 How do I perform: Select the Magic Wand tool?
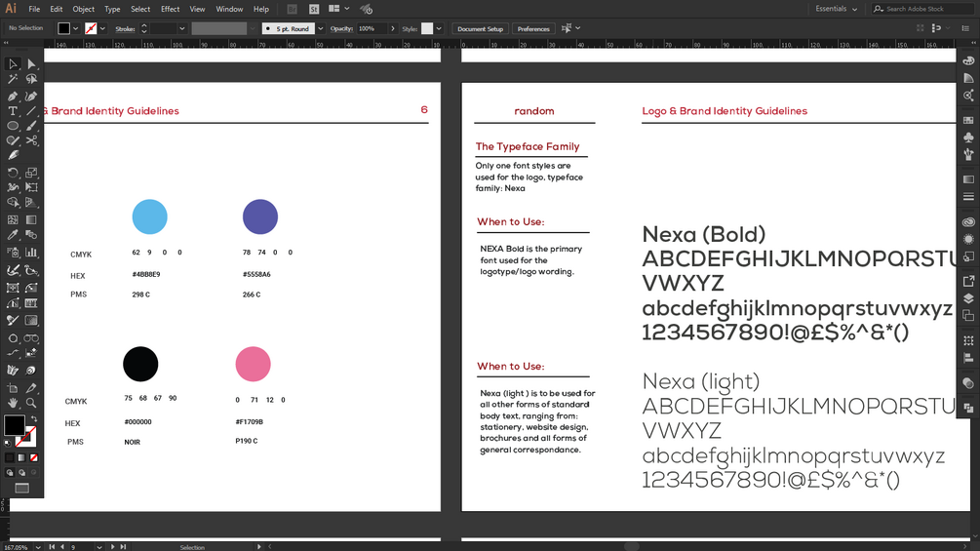13,79
